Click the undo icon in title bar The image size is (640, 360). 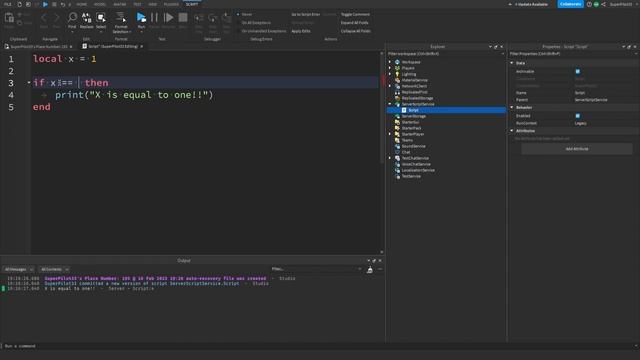62,4
